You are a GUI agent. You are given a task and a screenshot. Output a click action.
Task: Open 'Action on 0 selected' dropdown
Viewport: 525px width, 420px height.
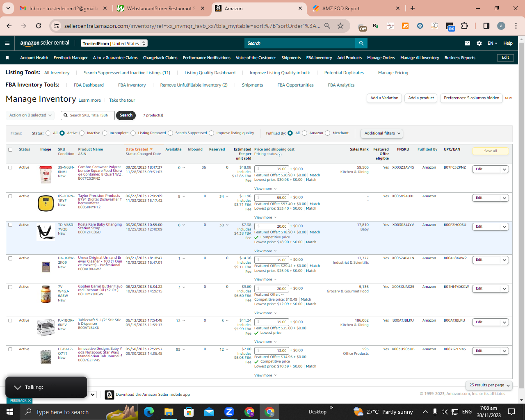30,115
